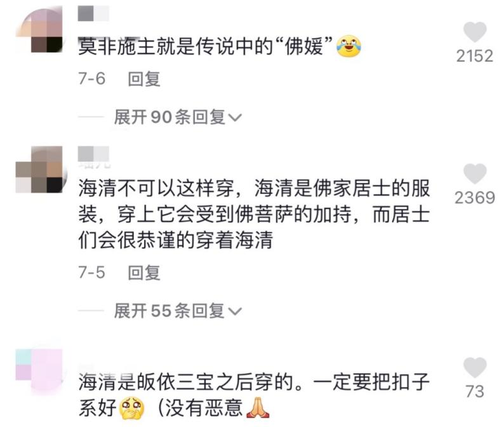Viewport: 504px width, 427px height.
Task: Like the comment with 73 likes
Action: click(x=475, y=367)
